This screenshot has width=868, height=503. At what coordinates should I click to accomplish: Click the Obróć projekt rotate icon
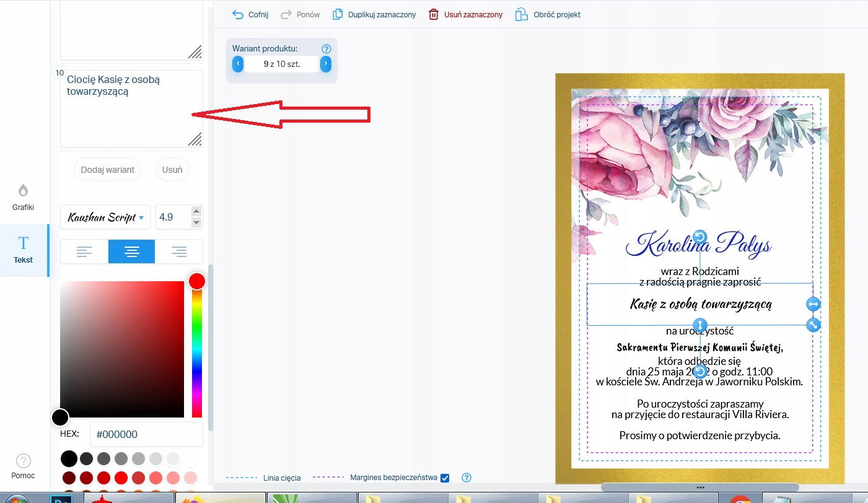pyautogui.click(x=522, y=14)
